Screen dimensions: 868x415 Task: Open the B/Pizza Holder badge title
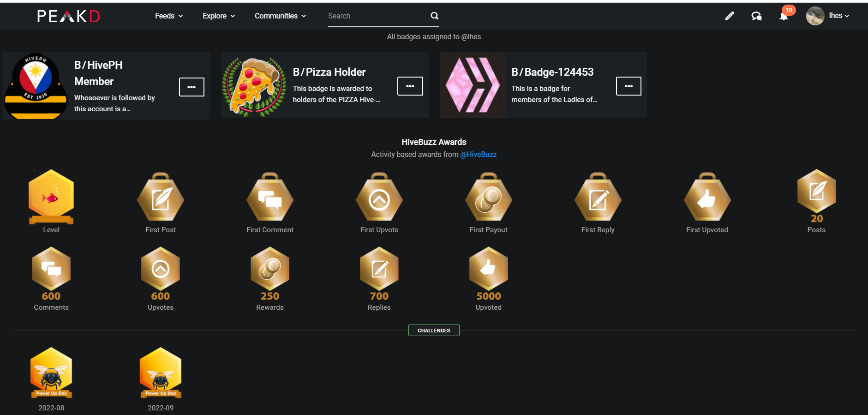point(329,72)
